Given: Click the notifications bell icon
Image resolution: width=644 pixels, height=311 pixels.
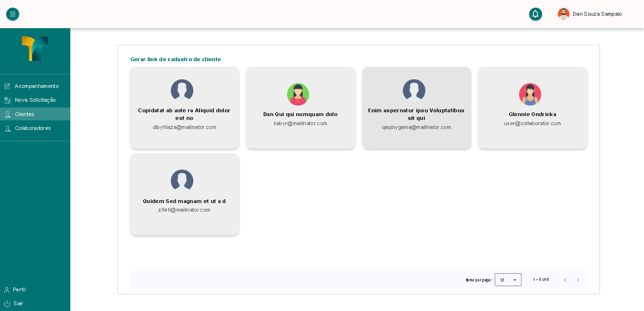Looking at the screenshot, I should click(x=535, y=14).
